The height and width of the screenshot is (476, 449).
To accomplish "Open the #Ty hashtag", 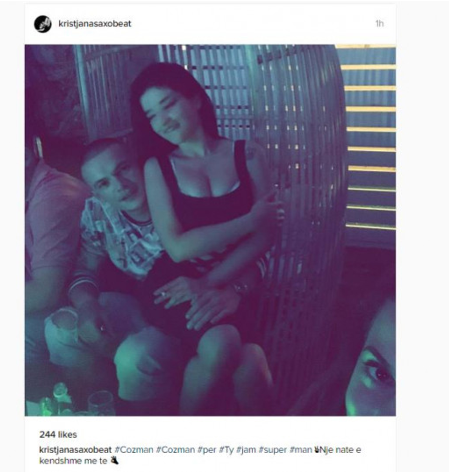I will coord(226,450).
